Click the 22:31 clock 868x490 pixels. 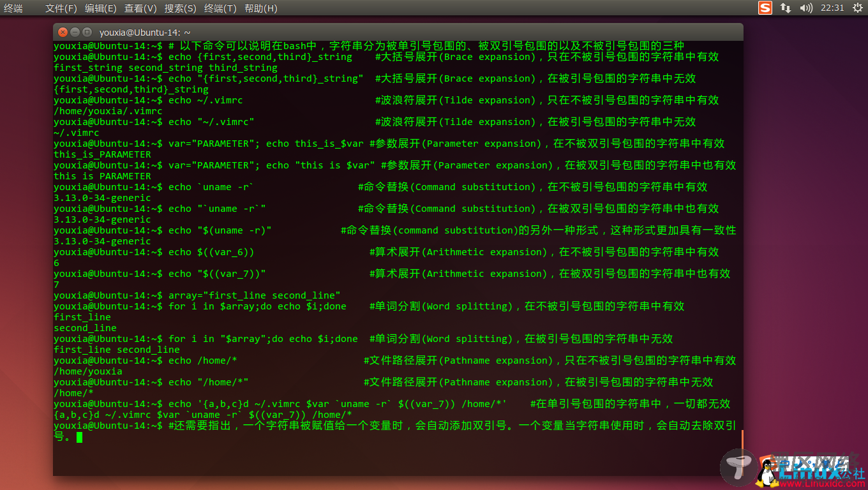tap(832, 8)
